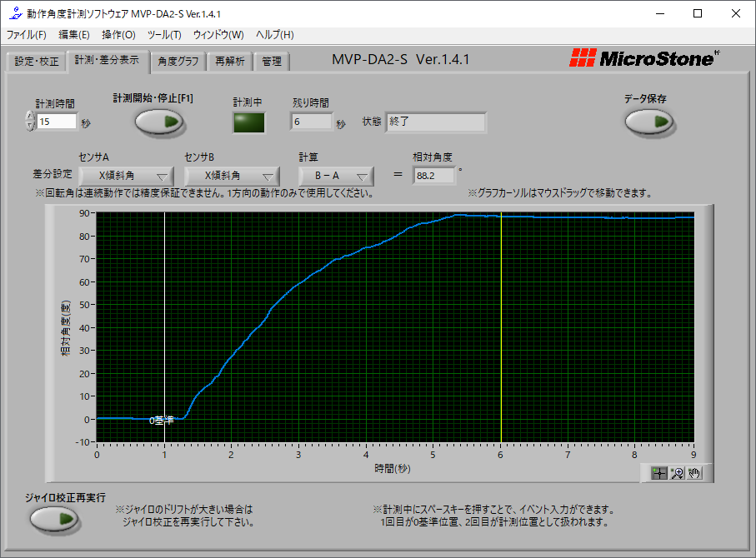Click the ジャイロ校正再実行 round button

[53, 519]
